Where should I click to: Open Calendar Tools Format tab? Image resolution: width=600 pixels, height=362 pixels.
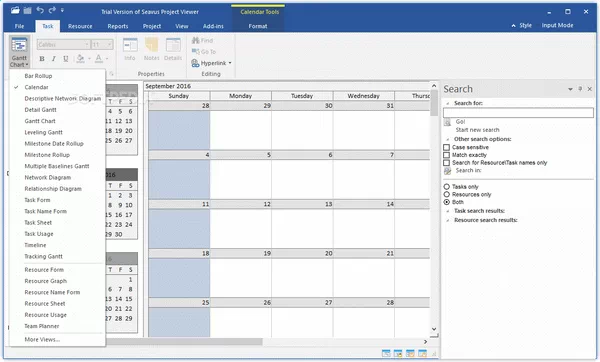pos(258,26)
